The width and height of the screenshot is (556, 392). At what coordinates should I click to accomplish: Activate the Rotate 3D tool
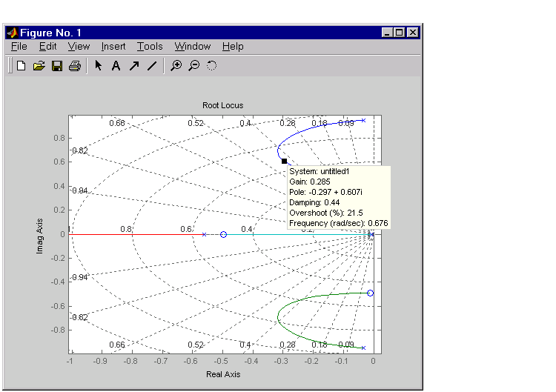(x=211, y=66)
